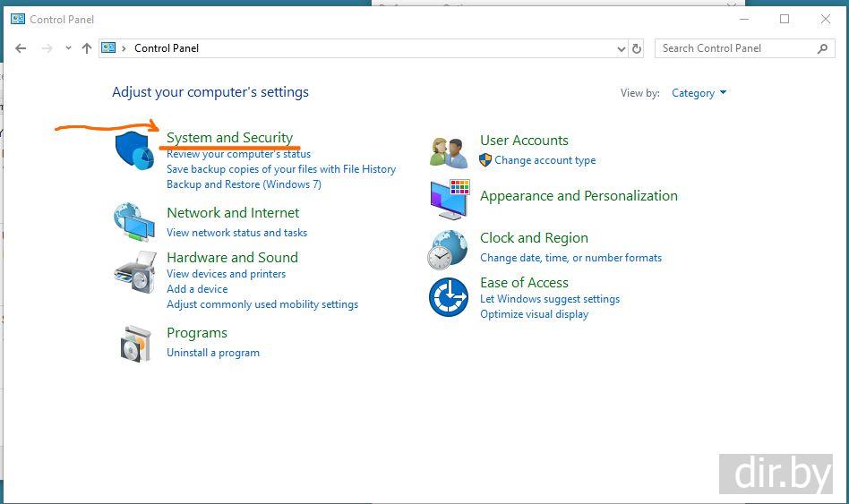Expand the address bar history dropdown
Screen dimensions: 849x504
tap(622, 48)
